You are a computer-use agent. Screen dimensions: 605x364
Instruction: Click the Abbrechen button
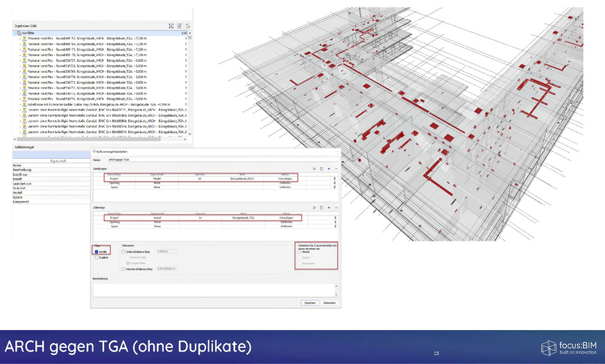click(330, 303)
